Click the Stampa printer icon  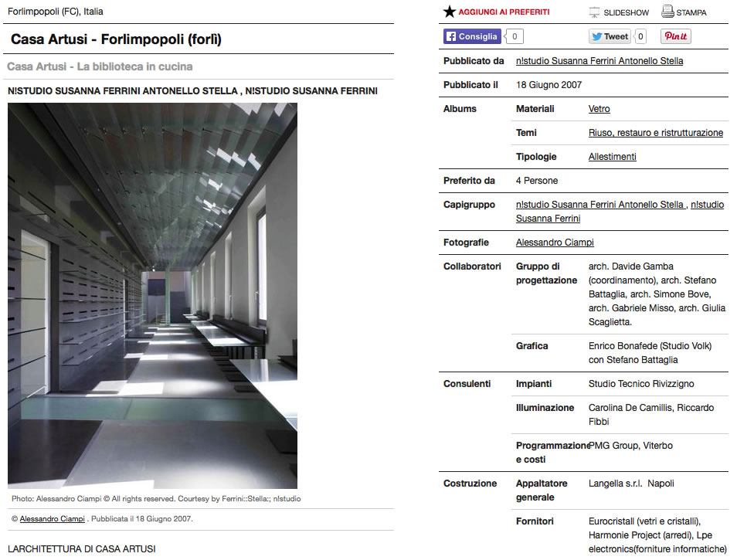click(x=667, y=12)
